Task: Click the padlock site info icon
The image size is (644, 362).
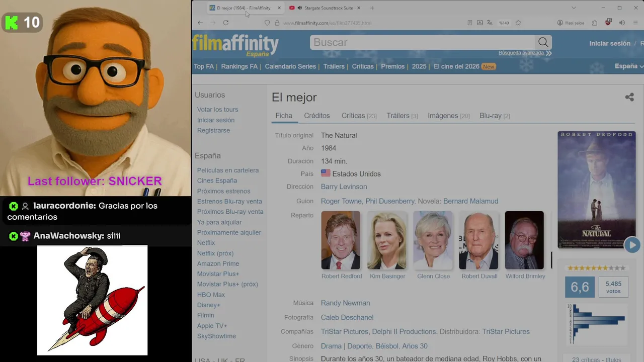Action: tap(277, 23)
